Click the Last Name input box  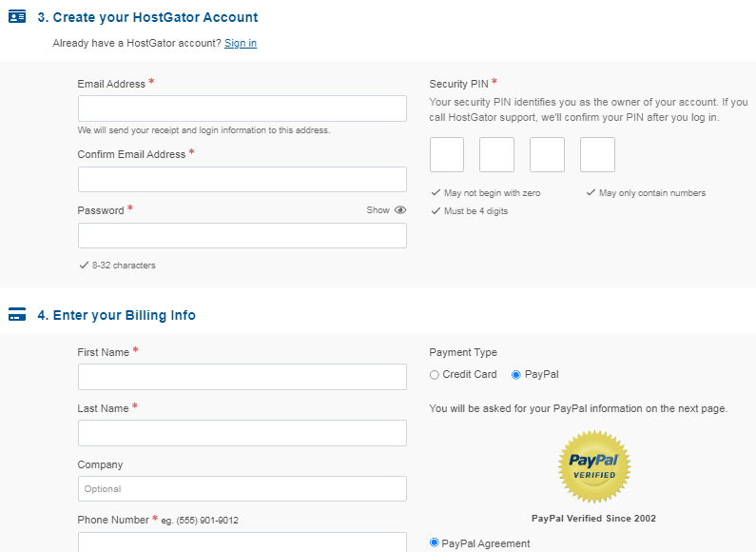click(242, 433)
